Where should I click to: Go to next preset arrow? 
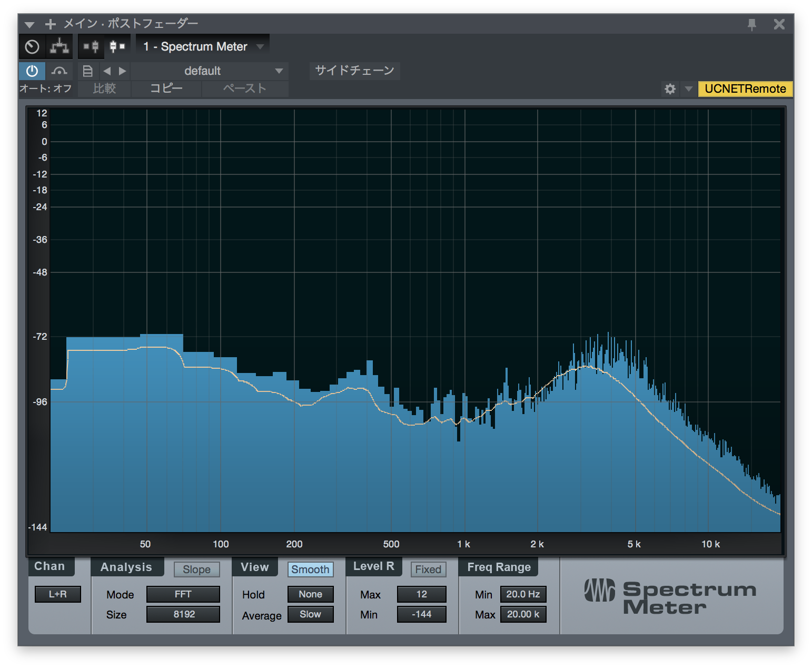pyautogui.click(x=122, y=71)
